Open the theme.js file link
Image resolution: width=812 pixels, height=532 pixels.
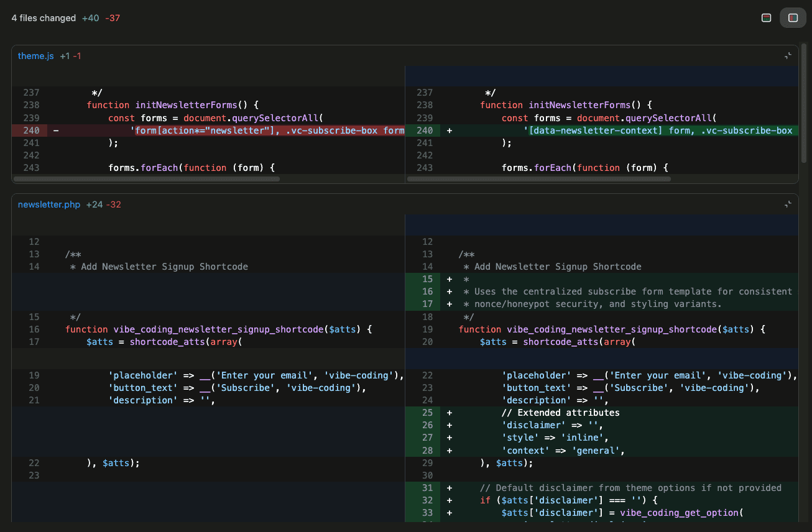point(35,55)
